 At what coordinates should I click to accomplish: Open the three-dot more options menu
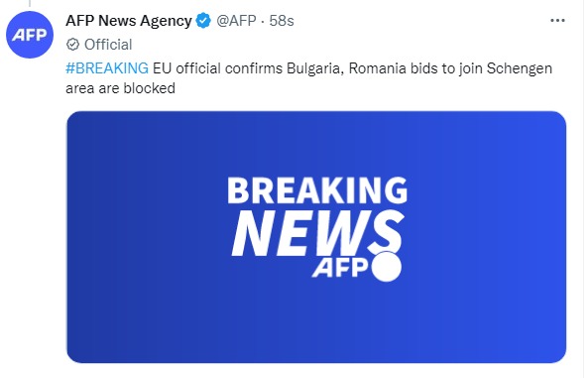pyautogui.click(x=557, y=21)
